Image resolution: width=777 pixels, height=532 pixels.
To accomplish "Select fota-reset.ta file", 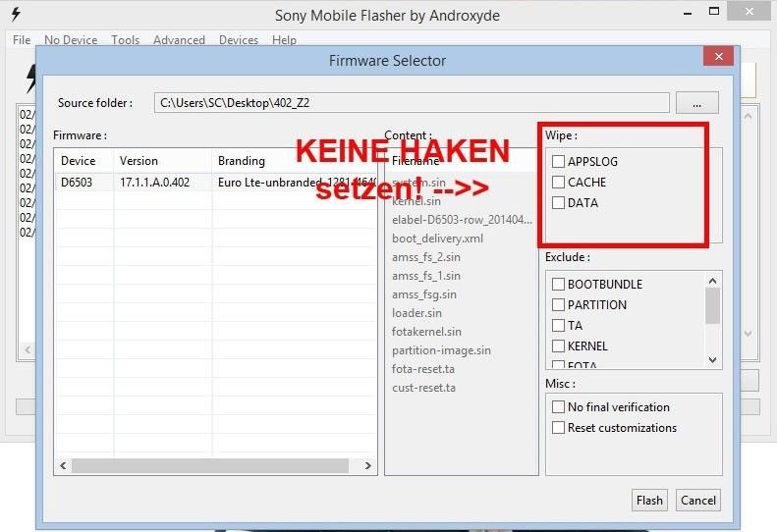I will pos(423,369).
